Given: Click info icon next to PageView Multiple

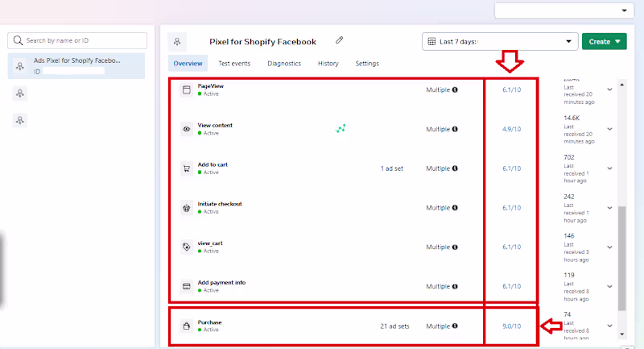Looking at the screenshot, I should (x=455, y=89).
